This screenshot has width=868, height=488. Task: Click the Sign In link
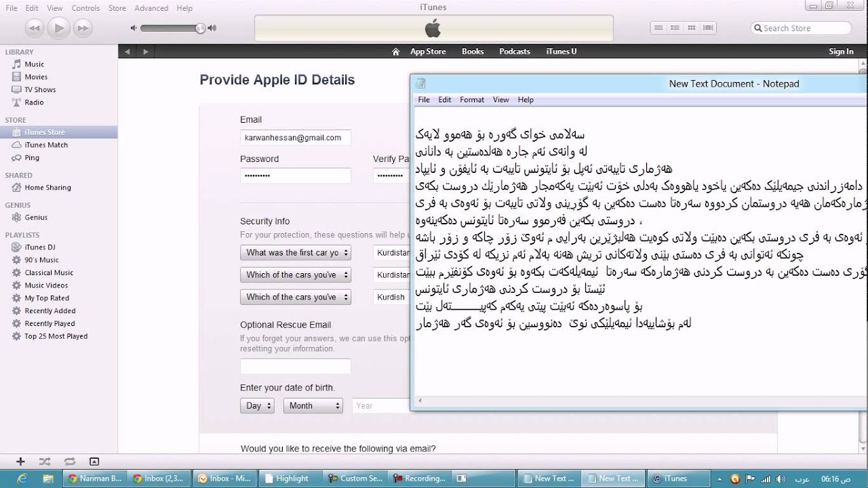point(841,52)
